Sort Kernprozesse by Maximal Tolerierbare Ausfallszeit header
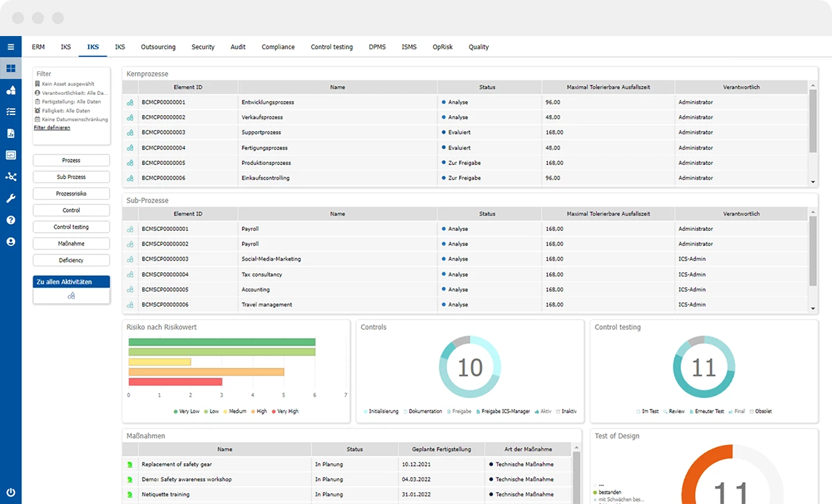 point(609,87)
